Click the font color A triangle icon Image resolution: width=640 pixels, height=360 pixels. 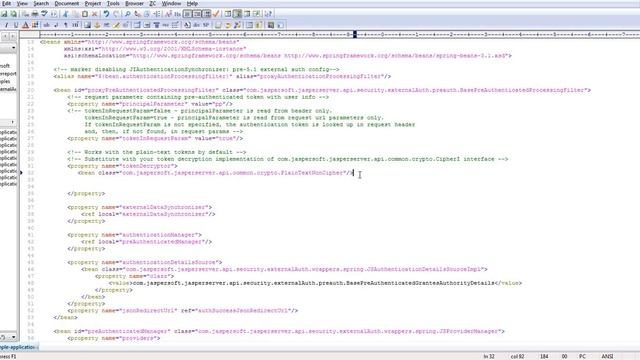click(25, 25)
